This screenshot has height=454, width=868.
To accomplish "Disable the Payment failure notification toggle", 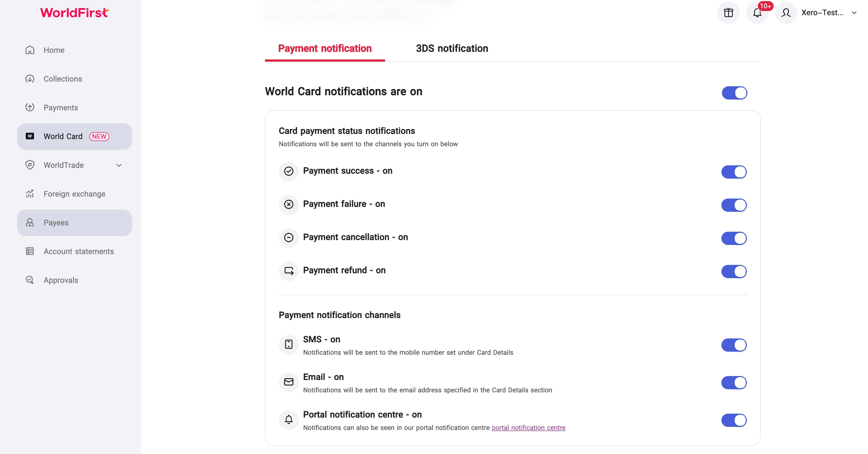I will coord(734,205).
